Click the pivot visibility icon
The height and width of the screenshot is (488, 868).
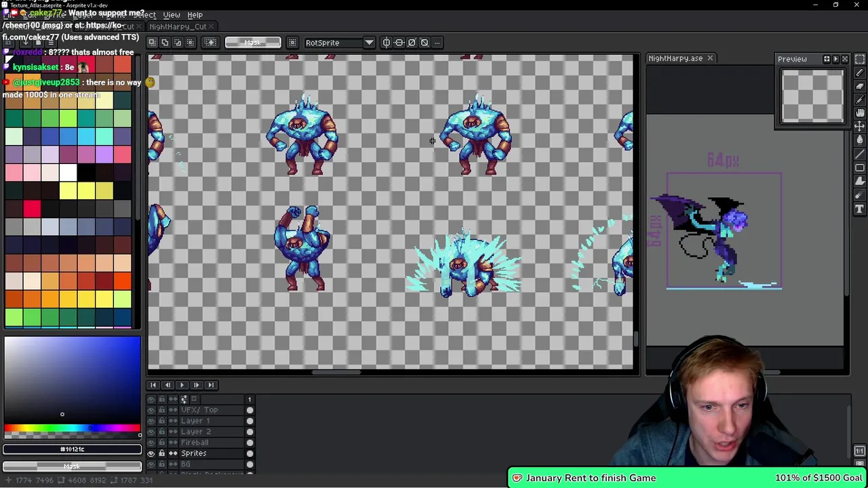[x=292, y=42]
